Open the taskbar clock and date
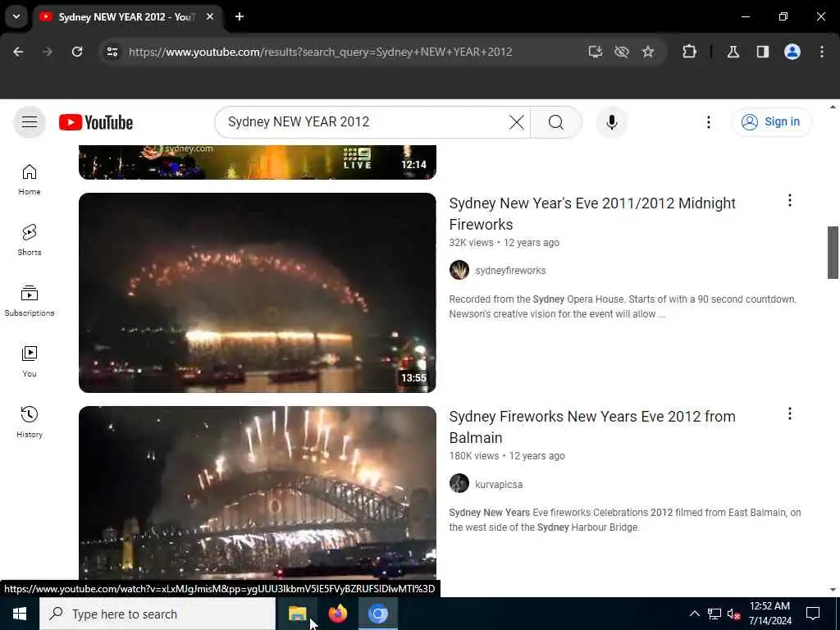 click(769, 614)
